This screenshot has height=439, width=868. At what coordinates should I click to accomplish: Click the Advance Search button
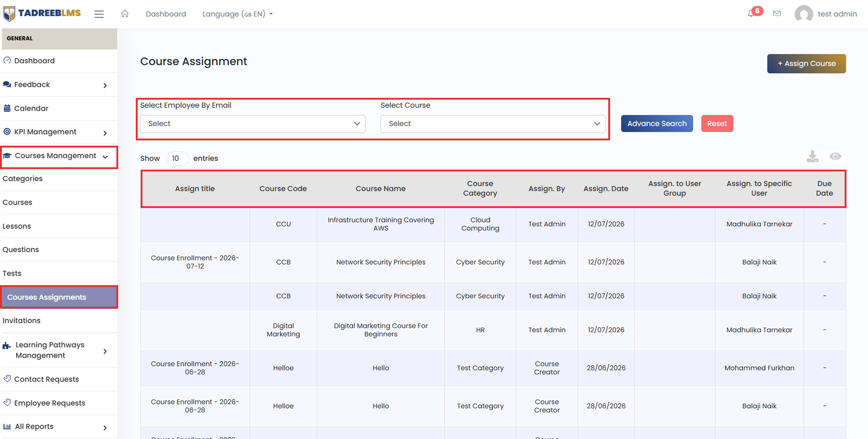[x=657, y=123]
